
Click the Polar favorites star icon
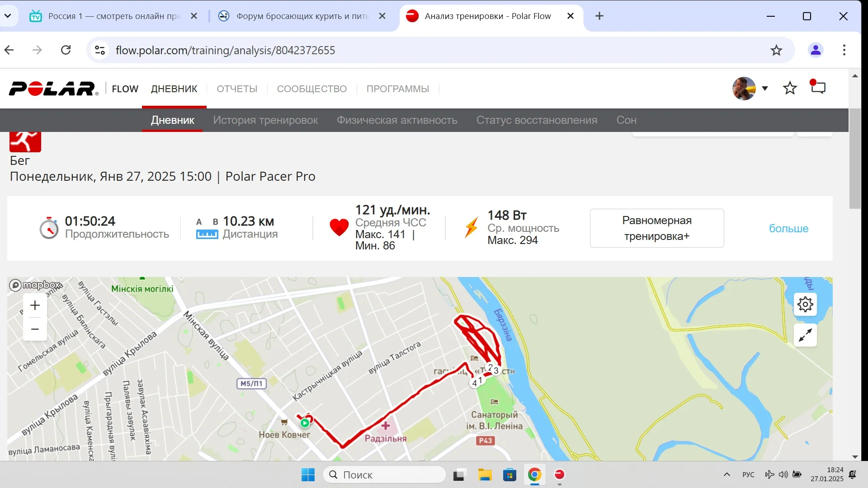(x=790, y=88)
